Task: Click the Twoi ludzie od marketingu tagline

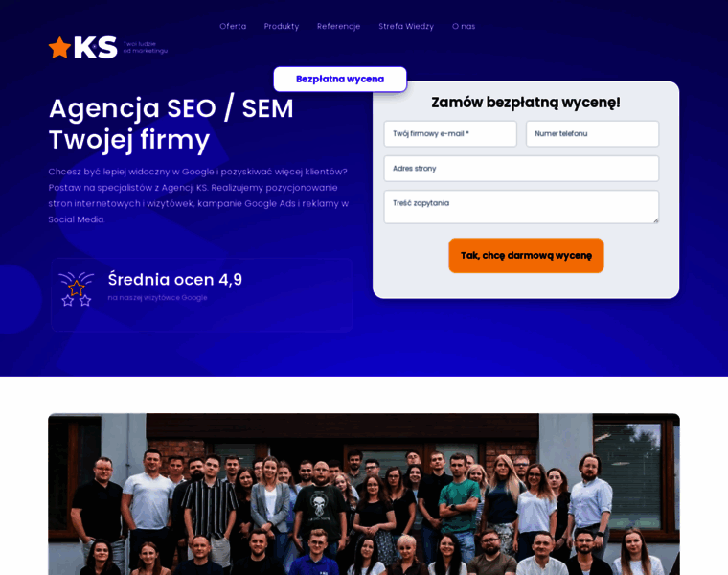Action: pos(146,47)
